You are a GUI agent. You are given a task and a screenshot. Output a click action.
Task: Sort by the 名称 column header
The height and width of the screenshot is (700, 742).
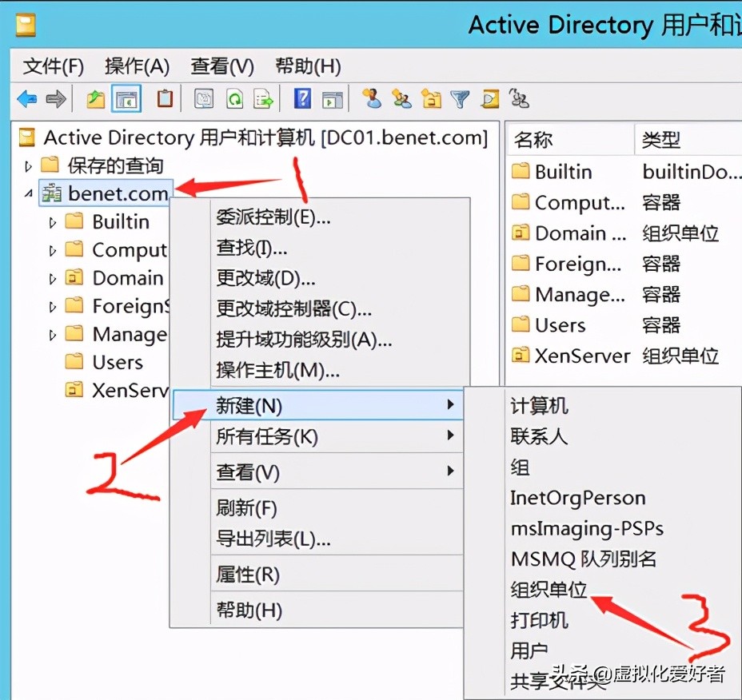(570, 140)
